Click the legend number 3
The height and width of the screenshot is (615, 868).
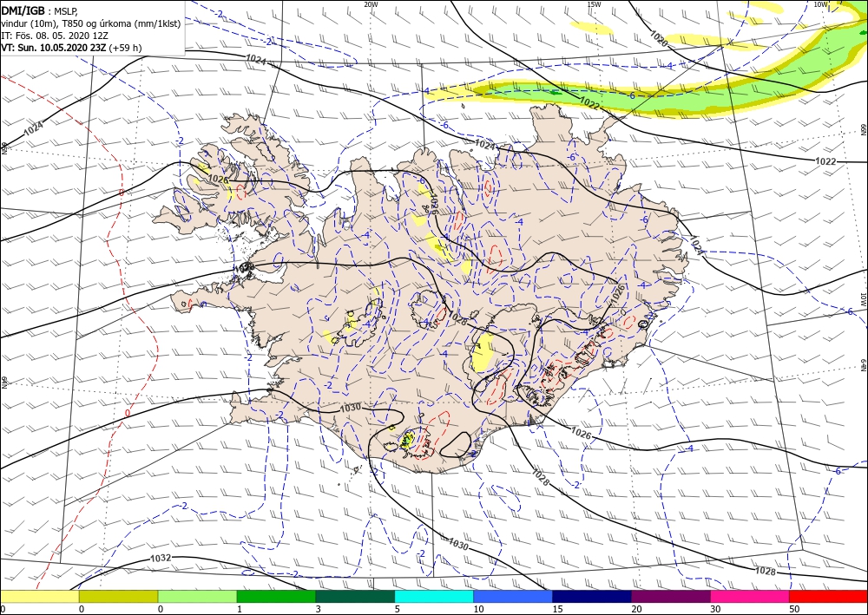319,610
